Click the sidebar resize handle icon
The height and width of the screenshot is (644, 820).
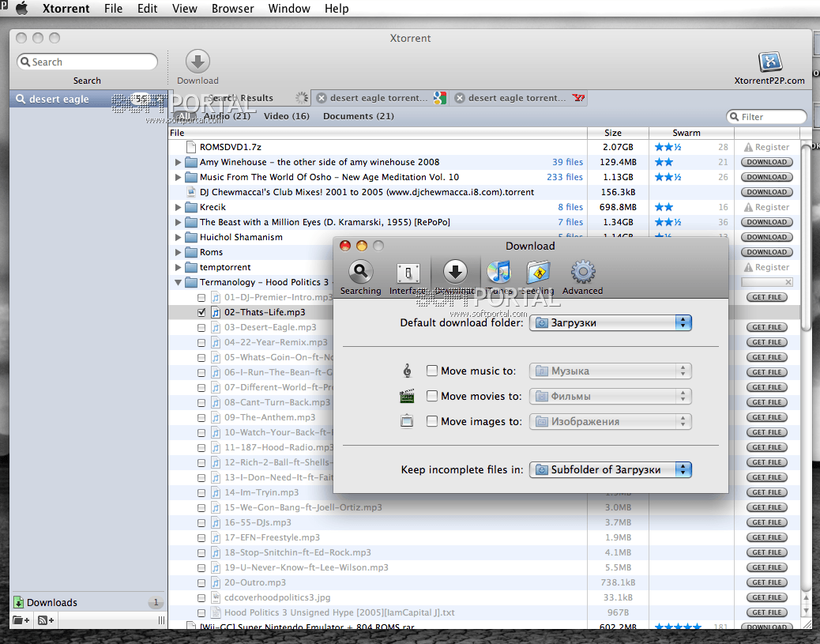[x=161, y=620]
